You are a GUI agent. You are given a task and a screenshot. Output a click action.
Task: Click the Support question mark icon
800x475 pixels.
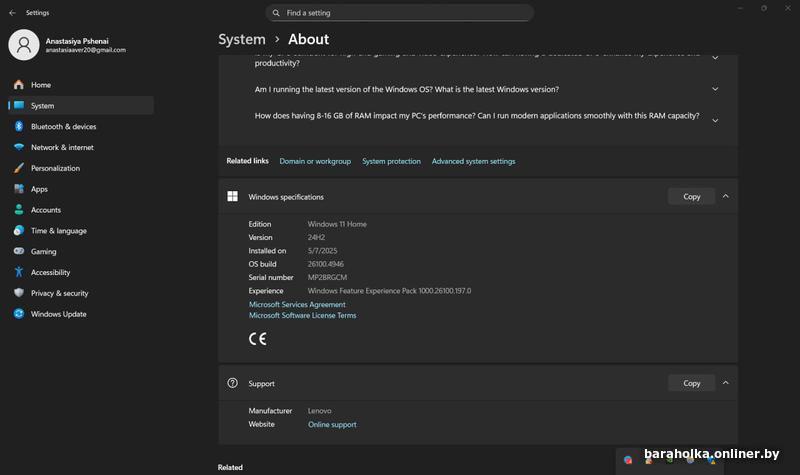tap(232, 383)
